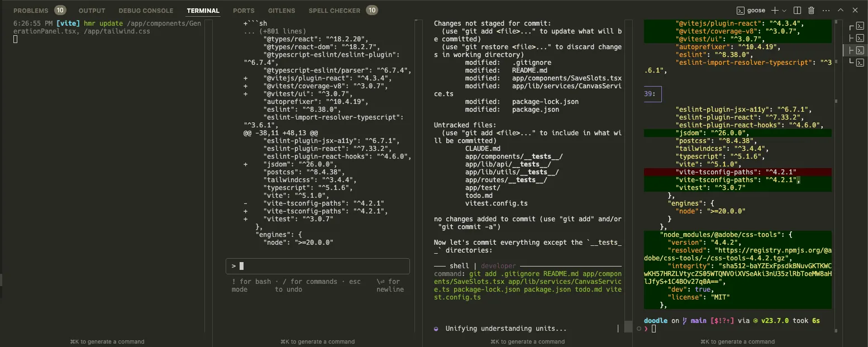The image size is (868, 347).
Task: Open a new terminal with the plus icon
Action: pyautogui.click(x=775, y=9)
